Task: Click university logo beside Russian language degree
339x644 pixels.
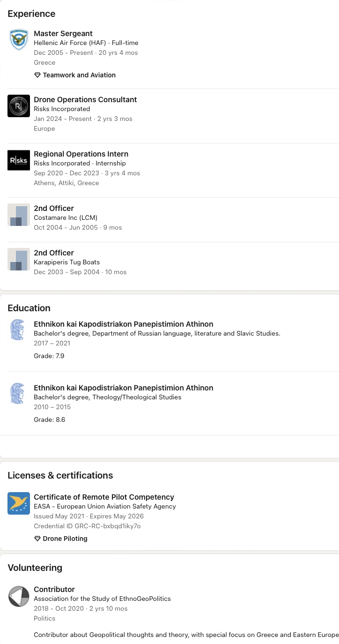Action: 18,330
